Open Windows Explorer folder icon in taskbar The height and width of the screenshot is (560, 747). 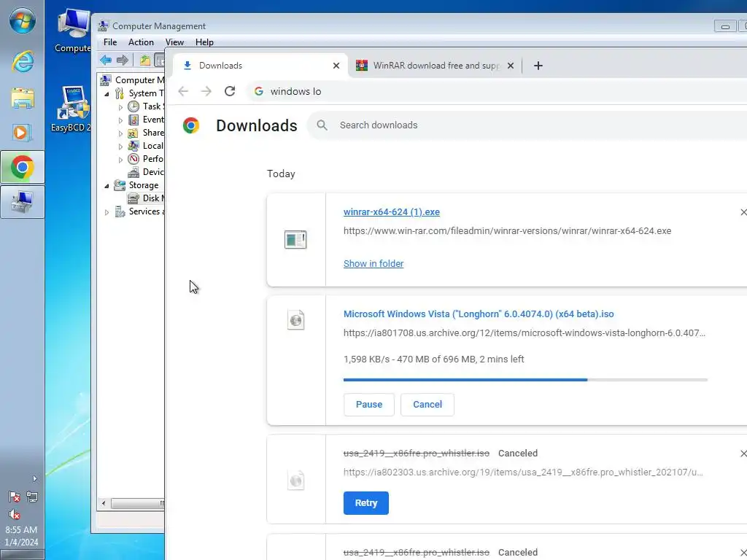23,98
